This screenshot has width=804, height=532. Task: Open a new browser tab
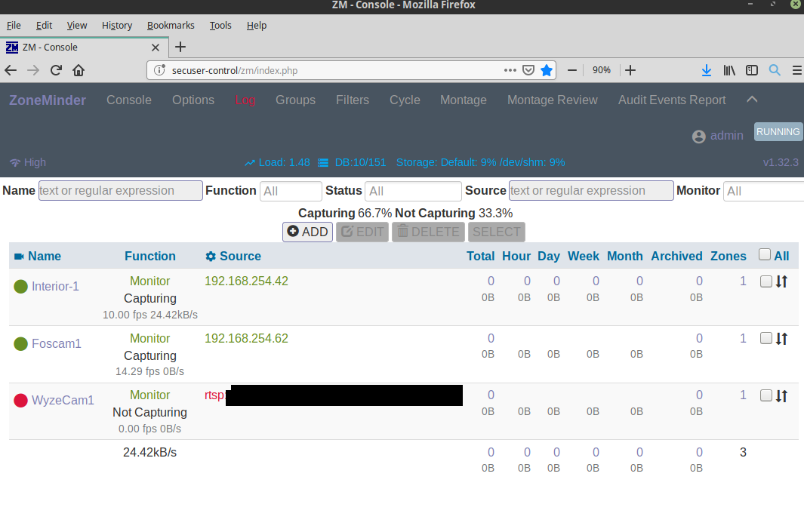pos(180,47)
